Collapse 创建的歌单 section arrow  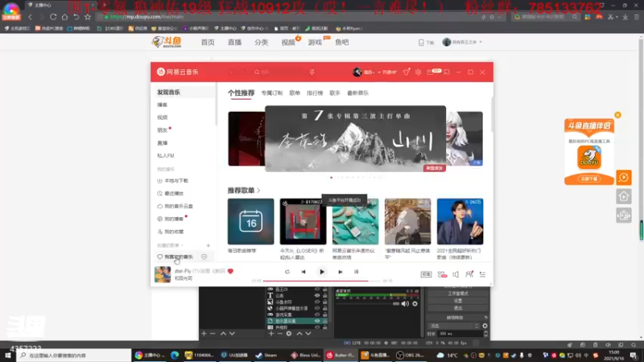(182, 245)
